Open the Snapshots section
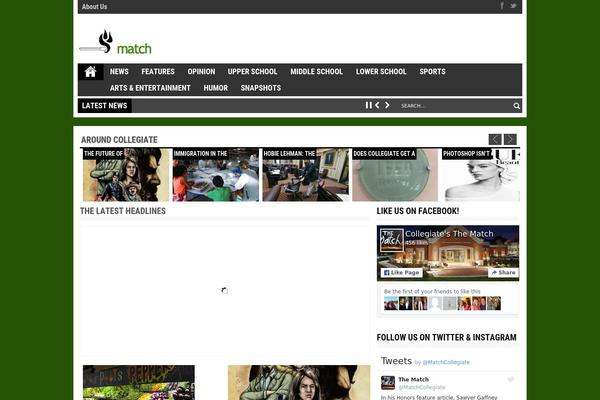 261,88
